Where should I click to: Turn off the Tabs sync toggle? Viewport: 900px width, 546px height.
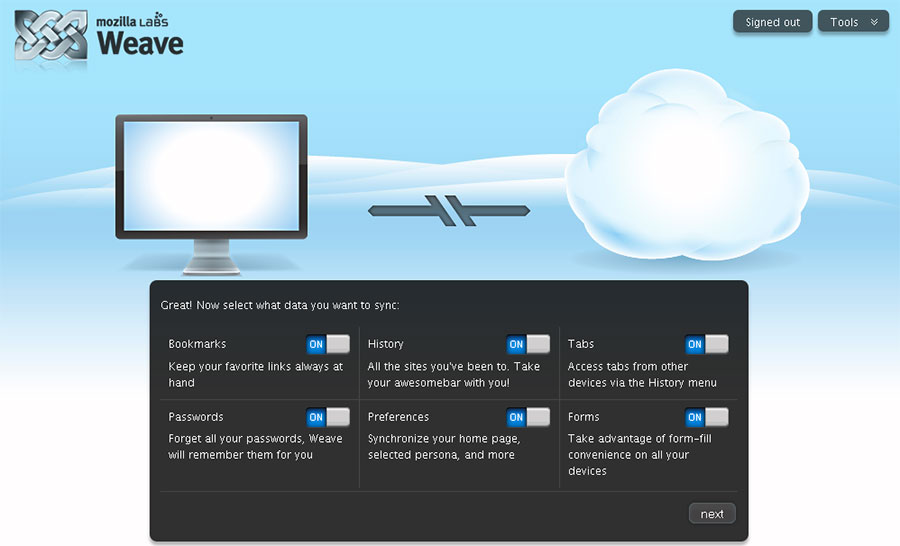tap(707, 344)
